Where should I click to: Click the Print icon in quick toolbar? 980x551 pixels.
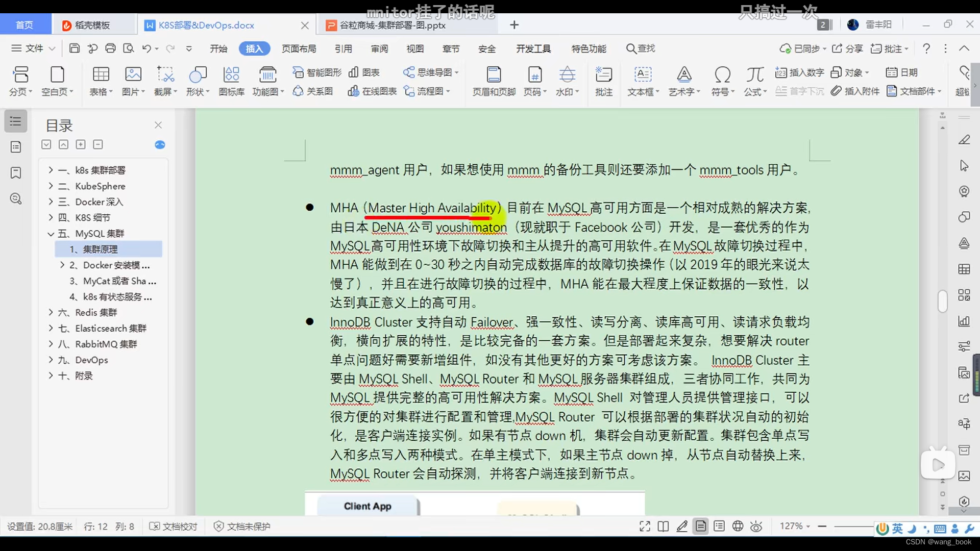[110, 48]
